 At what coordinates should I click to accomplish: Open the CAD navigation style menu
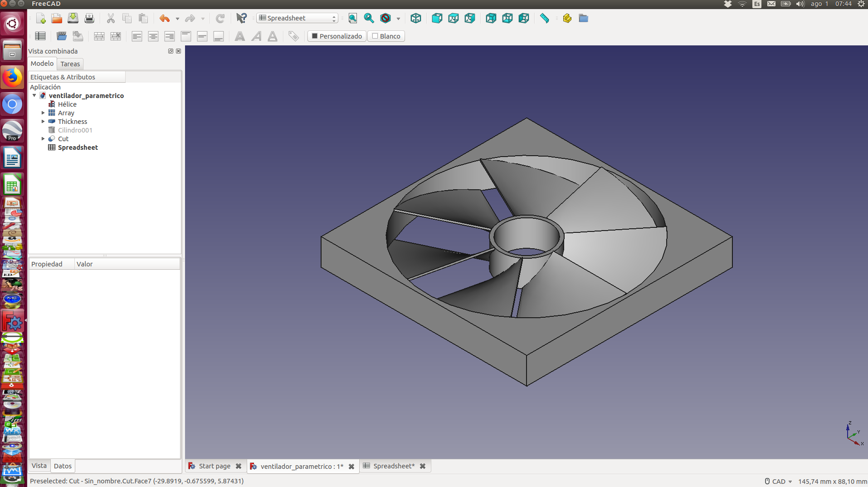779,481
